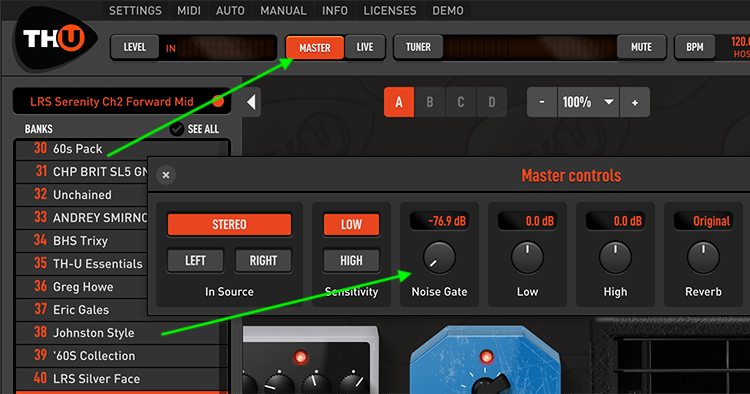Open the AUTO menu
Screen dimensions: 750x394
(x=230, y=11)
